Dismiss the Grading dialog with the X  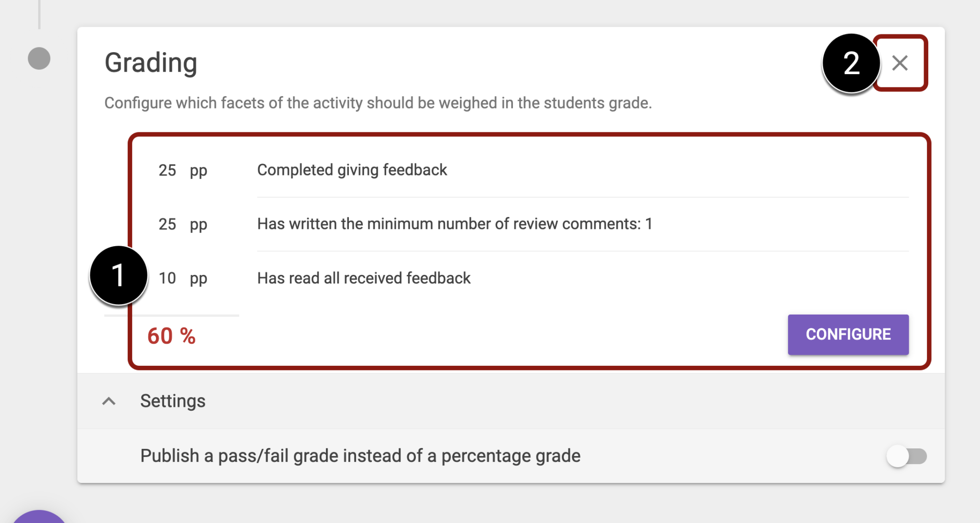(x=900, y=63)
